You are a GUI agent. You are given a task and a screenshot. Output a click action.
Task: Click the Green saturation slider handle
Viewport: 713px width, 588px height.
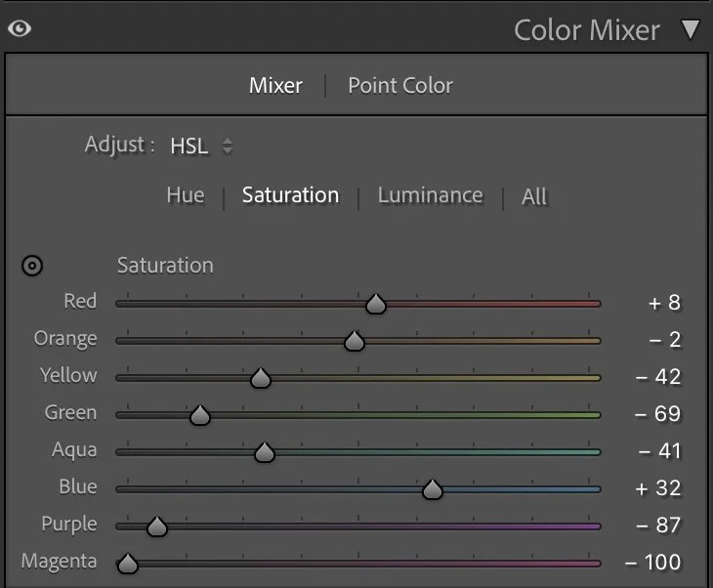tap(199, 415)
